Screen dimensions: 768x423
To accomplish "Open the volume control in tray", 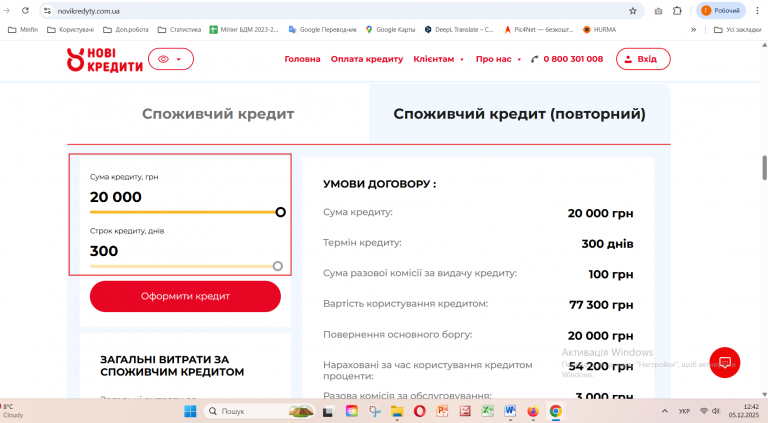I will [716, 411].
